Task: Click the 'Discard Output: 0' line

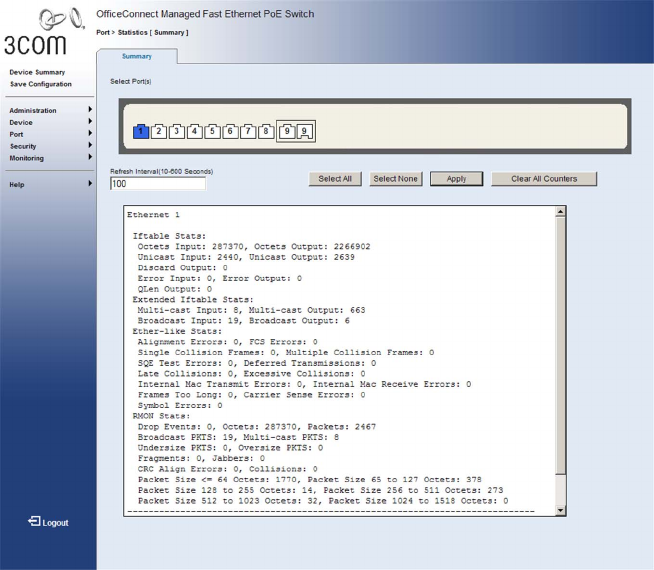Action: tap(182, 268)
